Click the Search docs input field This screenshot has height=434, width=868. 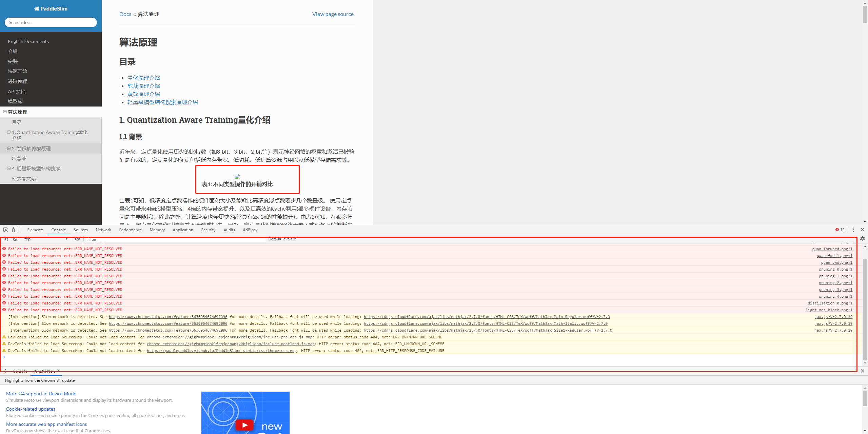[51, 22]
